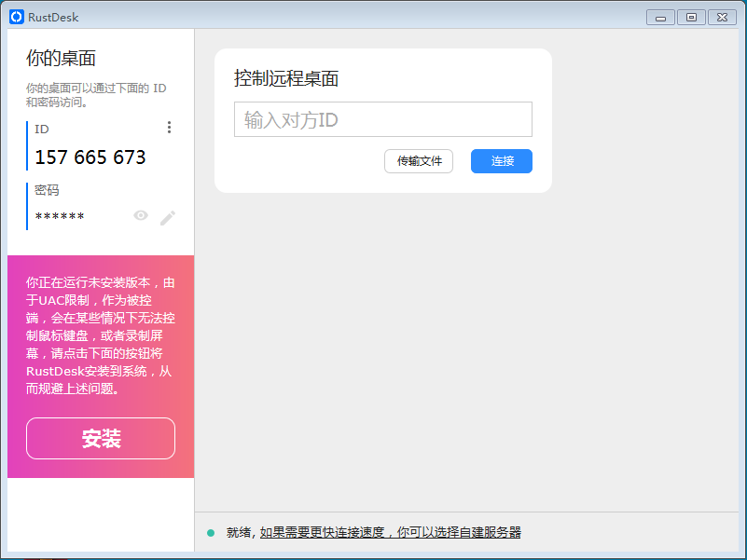Select the ID number 157 665 673

90,157
